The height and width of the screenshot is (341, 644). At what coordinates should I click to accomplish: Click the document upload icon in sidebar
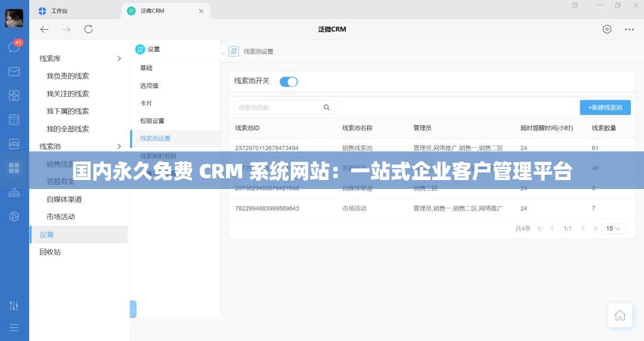pos(14,96)
